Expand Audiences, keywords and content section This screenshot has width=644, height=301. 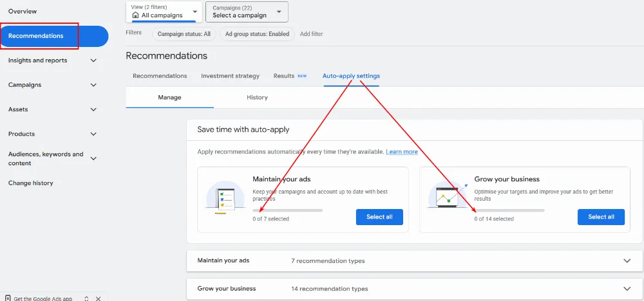[x=93, y=158]
